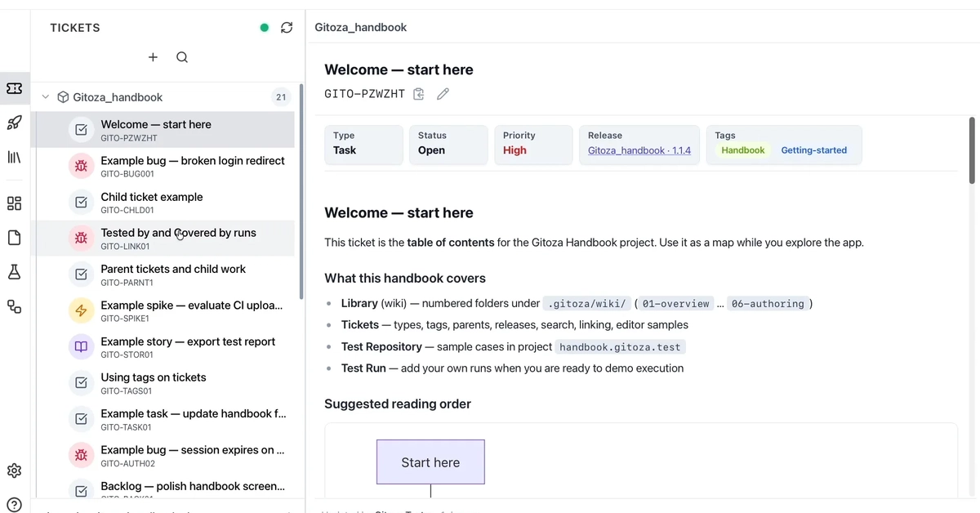Open settings gear in sidebar

14,471
